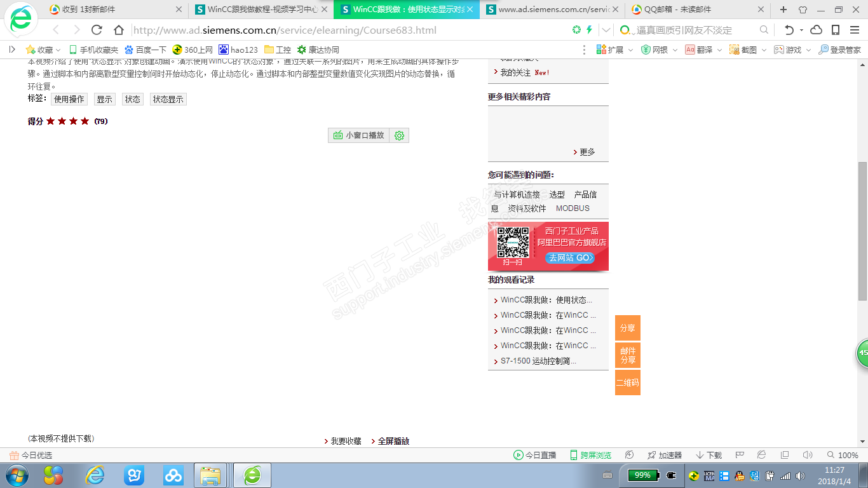This screenshot has width=868, height=488.
Task: Click the 去网站 GO button
Action: click(569, 258)
